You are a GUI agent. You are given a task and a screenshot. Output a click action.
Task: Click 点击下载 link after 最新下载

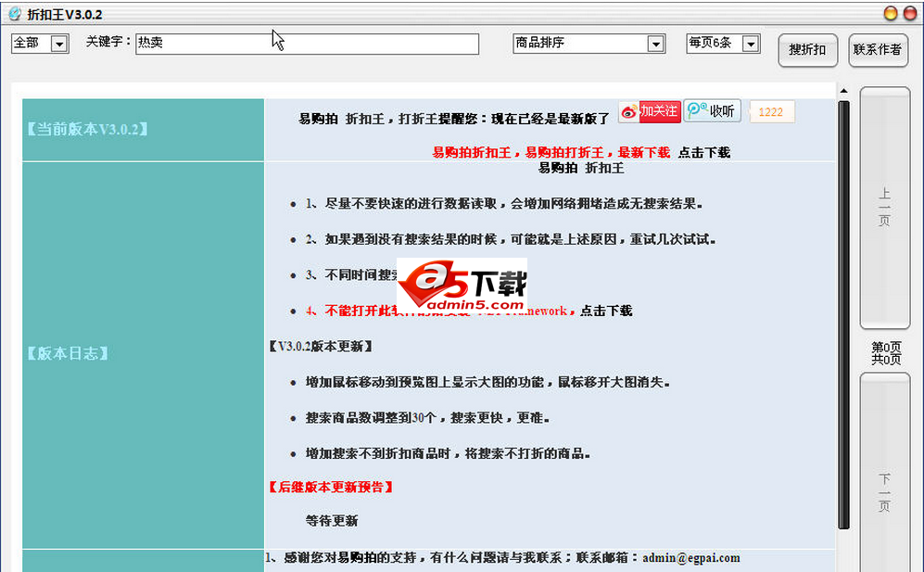coord(704,153)
